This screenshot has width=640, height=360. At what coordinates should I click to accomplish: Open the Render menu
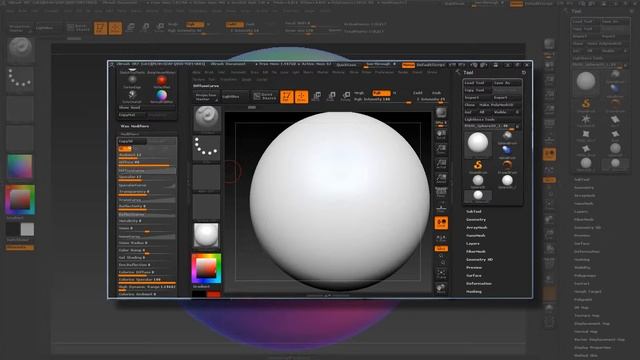tap(403, 72)
